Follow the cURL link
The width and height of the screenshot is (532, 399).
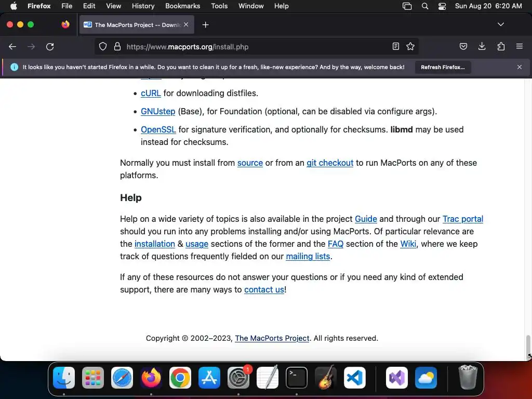pos(151,94)
